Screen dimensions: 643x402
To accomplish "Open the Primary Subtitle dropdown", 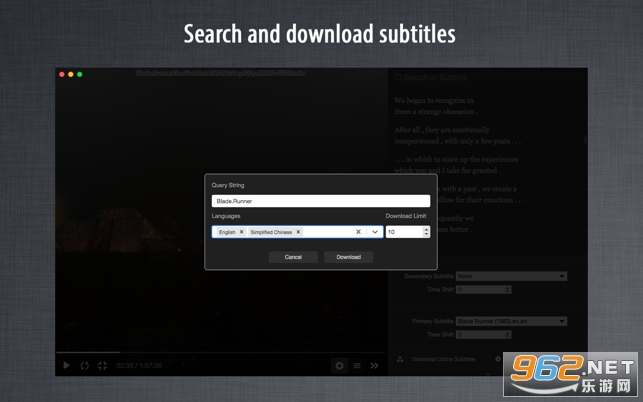I will pos(511,321).
